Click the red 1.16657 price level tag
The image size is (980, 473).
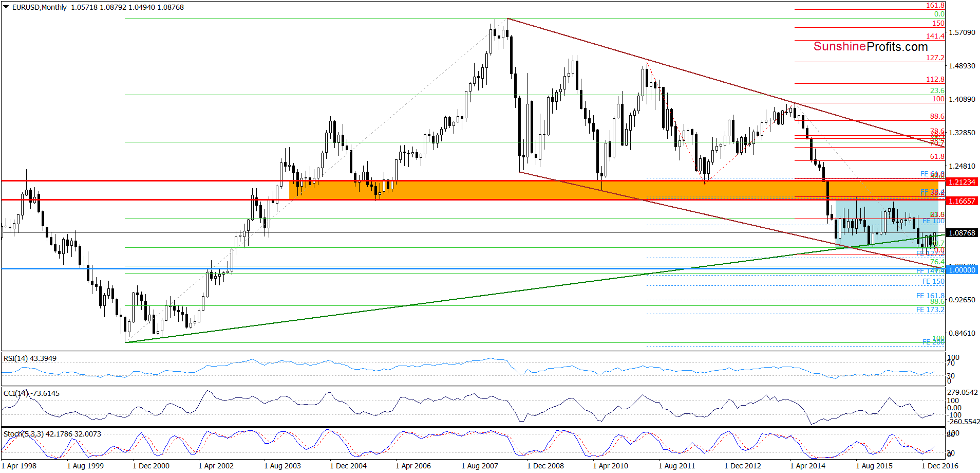coord(962,201)
